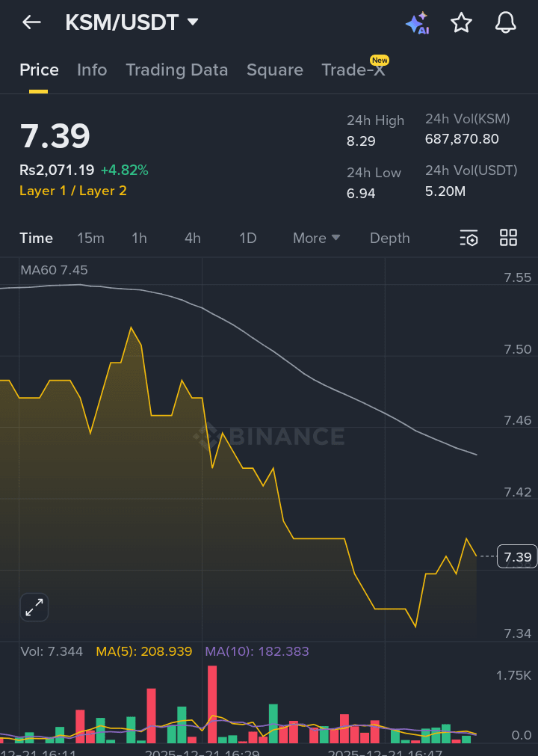
Task: Click the 1.75K volume axis label
Action: click(513, 675)
